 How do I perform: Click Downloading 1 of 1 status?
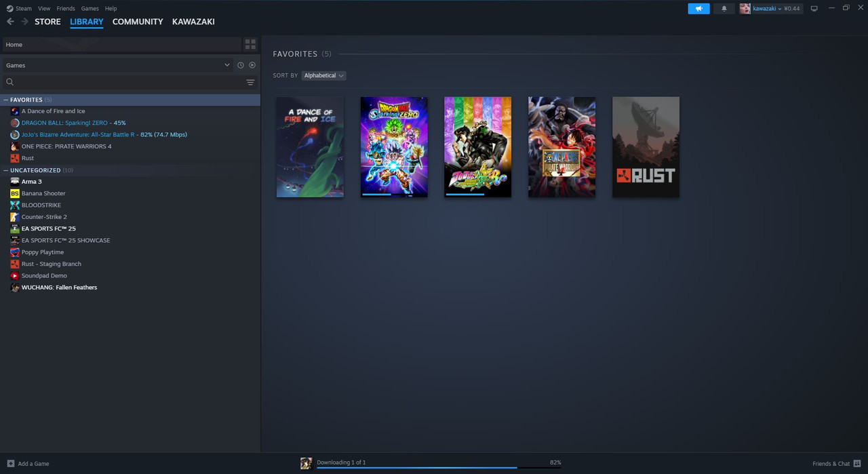point(341,462)
